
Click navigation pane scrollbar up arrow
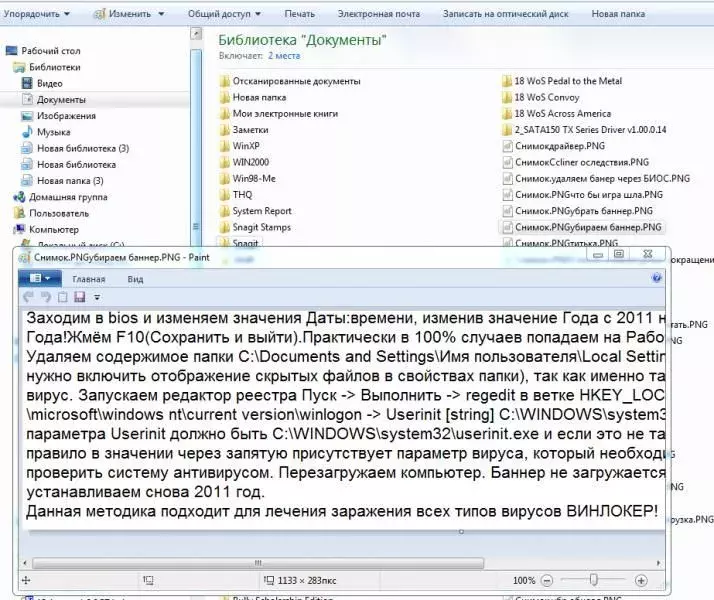coord(196,33)
